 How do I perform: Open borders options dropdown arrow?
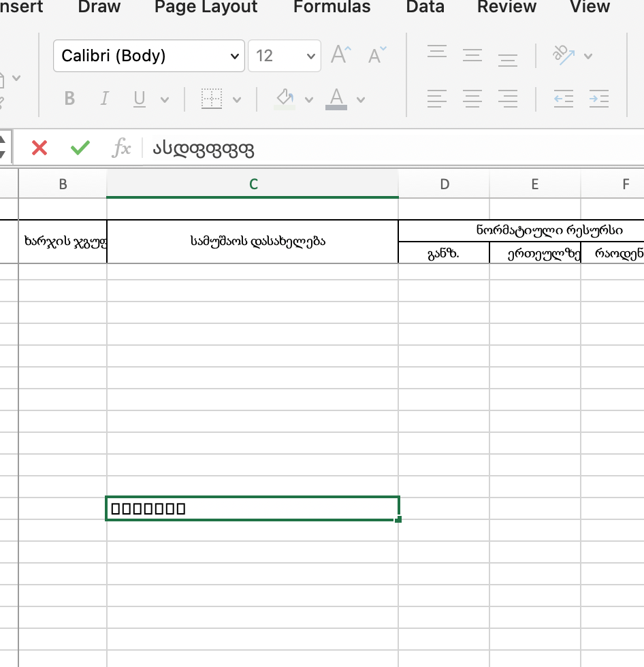[237, 100]
